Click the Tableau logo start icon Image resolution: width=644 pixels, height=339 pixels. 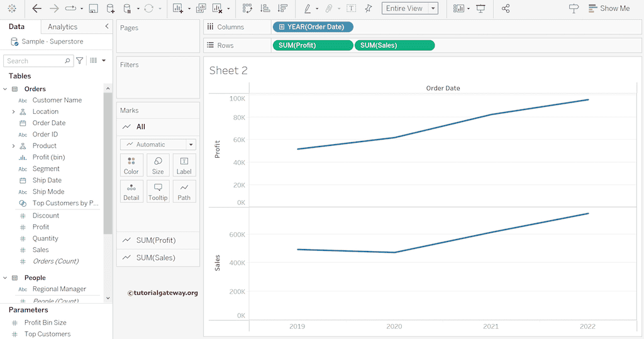point(11,9)
